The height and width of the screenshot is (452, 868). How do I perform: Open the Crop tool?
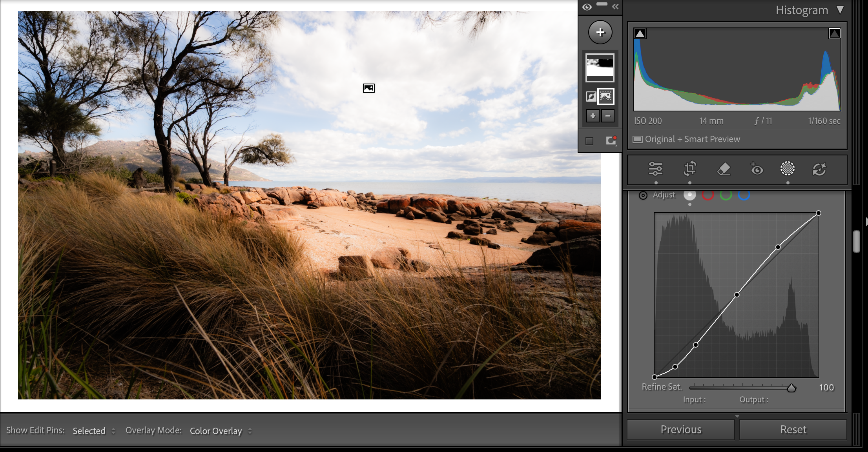(x=689, y=169)
